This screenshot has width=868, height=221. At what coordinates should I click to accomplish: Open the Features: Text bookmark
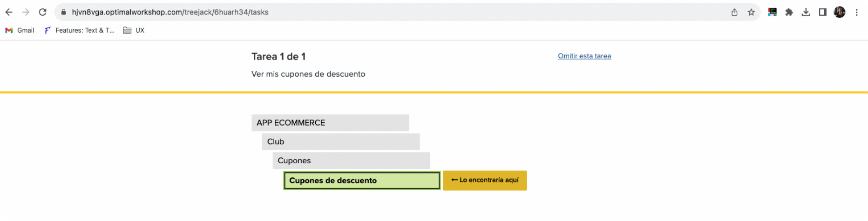coord(79,30)
